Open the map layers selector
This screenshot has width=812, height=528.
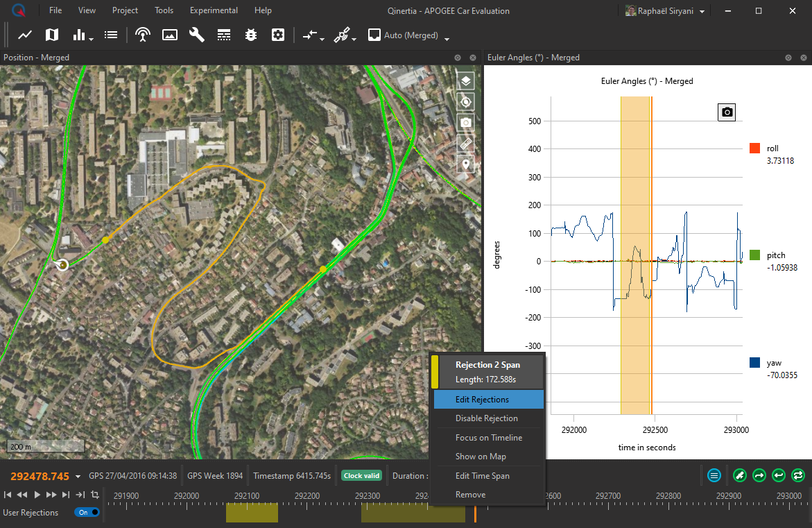point(466,80)
